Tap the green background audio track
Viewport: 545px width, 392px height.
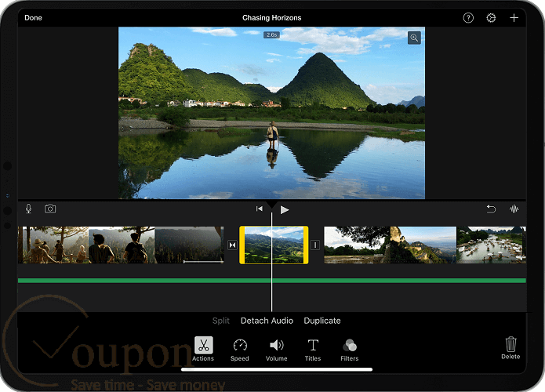pyautogui.click(x=272, y=281)
